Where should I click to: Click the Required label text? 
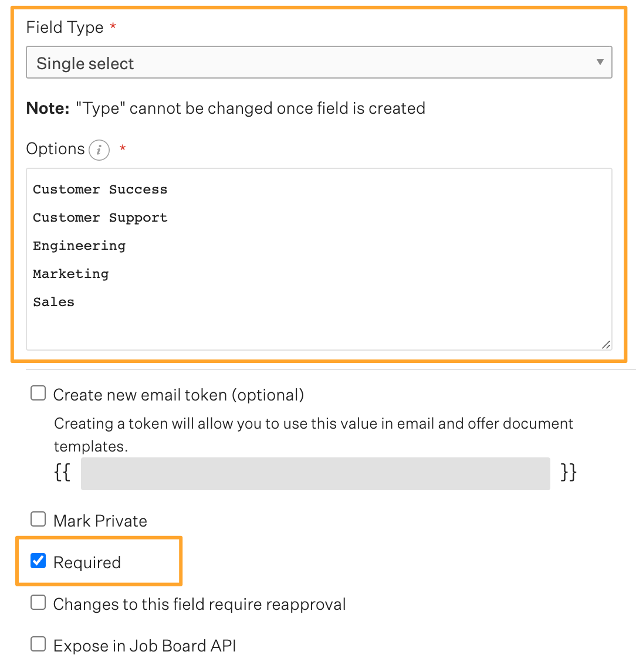tap(87, 563)
